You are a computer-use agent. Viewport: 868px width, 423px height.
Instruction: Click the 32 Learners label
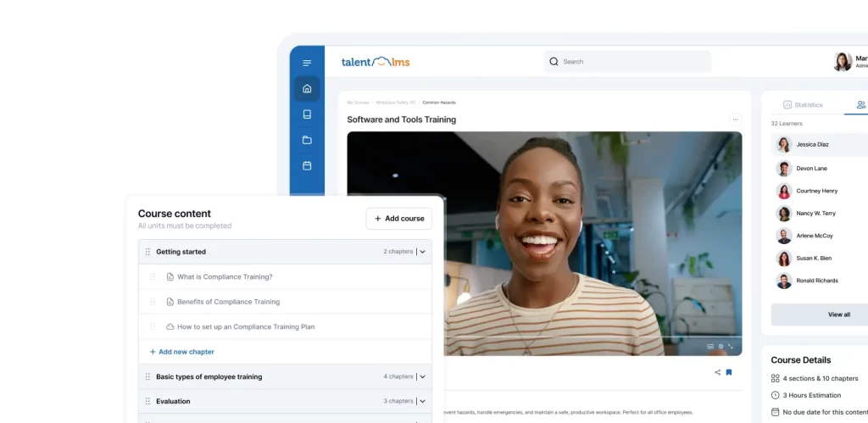[787, 124]
